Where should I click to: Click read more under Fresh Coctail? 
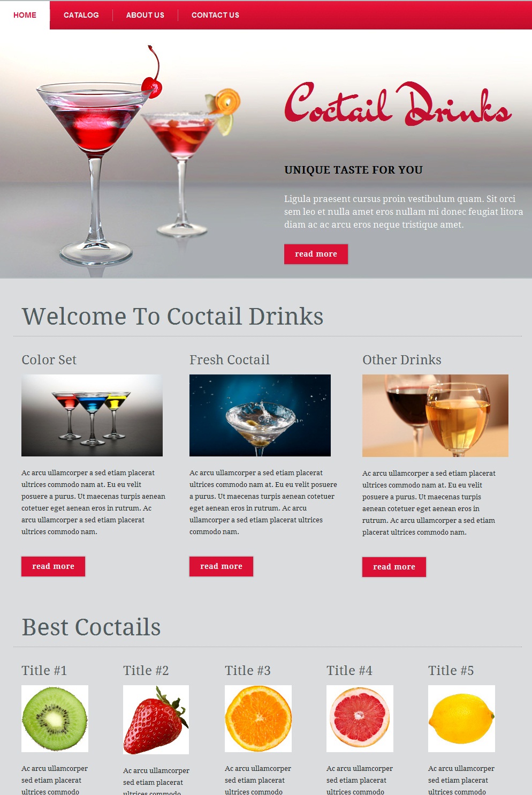pos(221,566)
